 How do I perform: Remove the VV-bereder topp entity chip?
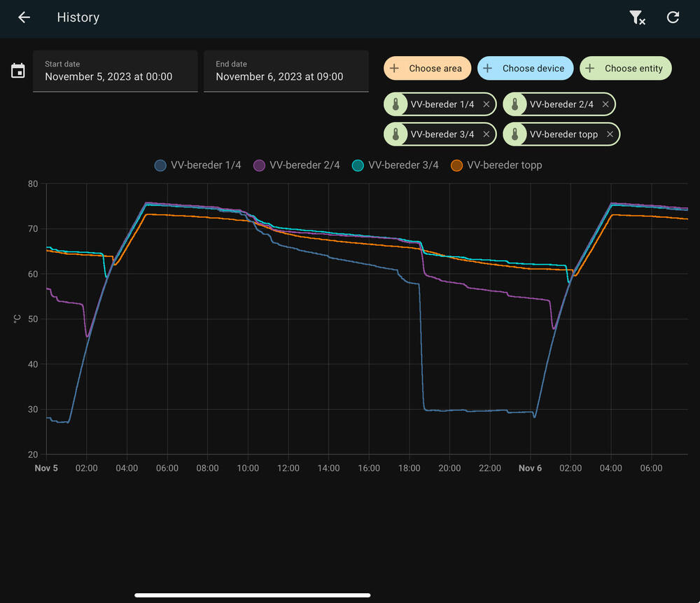point(610,134)
